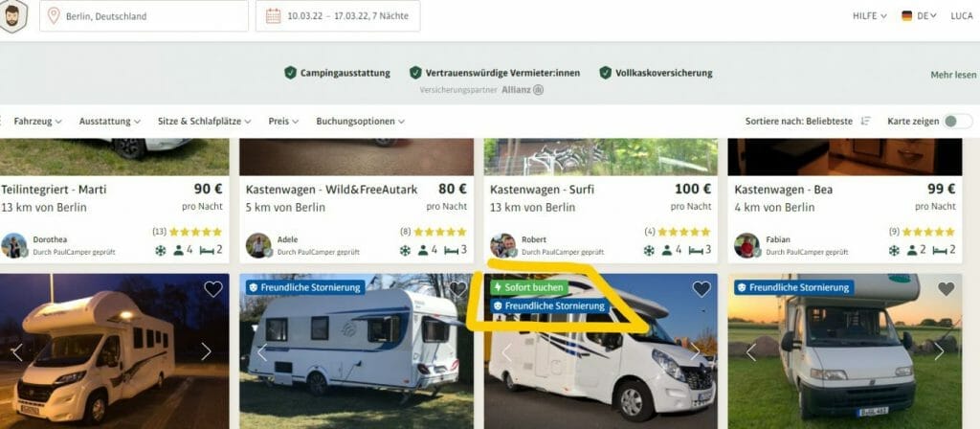Favorite the Fiat camper at sunset
The height and width of the screenshot is (429, 980).
point(947,289)
